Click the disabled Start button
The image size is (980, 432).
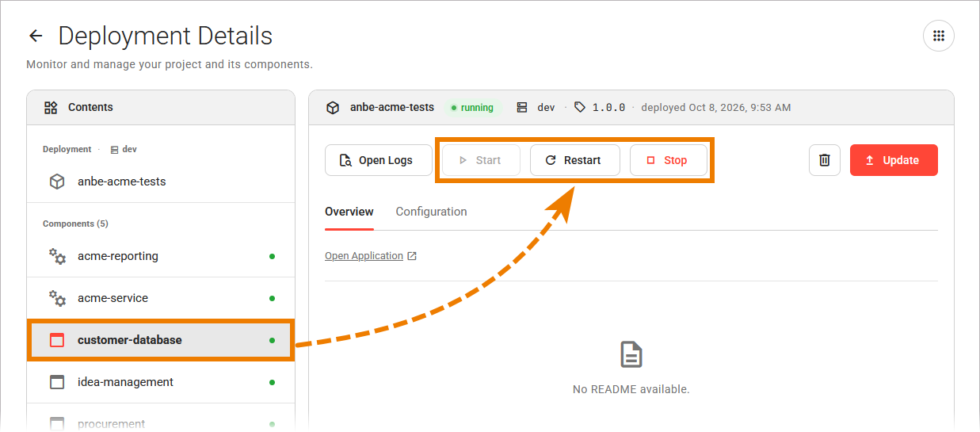[481, 160]
